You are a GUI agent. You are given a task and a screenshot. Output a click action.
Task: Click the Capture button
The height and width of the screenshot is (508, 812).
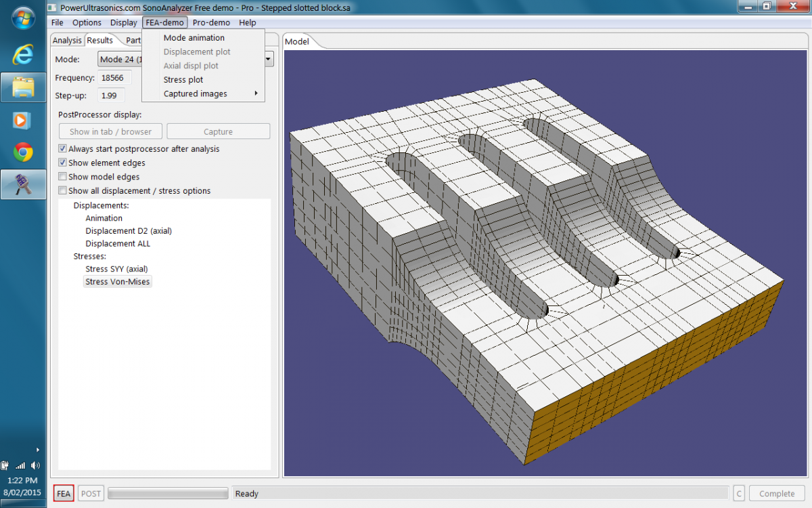pos(218,131)
